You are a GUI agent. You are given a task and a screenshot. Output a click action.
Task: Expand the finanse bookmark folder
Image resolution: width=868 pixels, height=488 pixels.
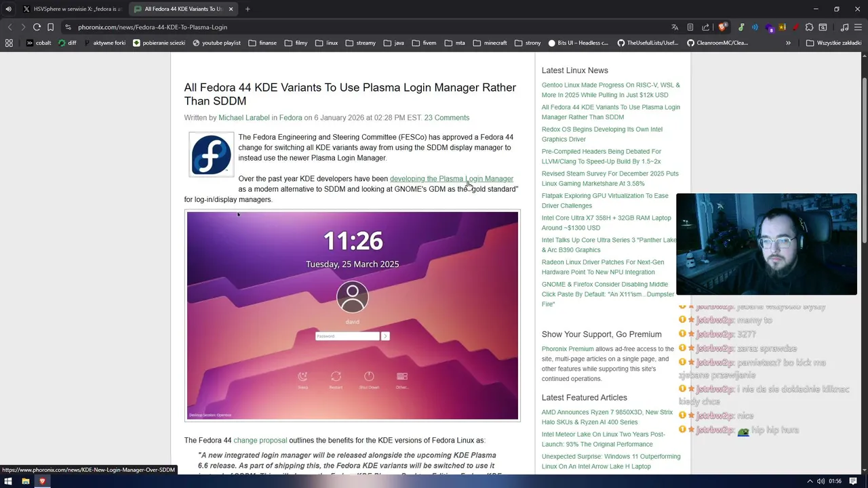coord(262,43)
